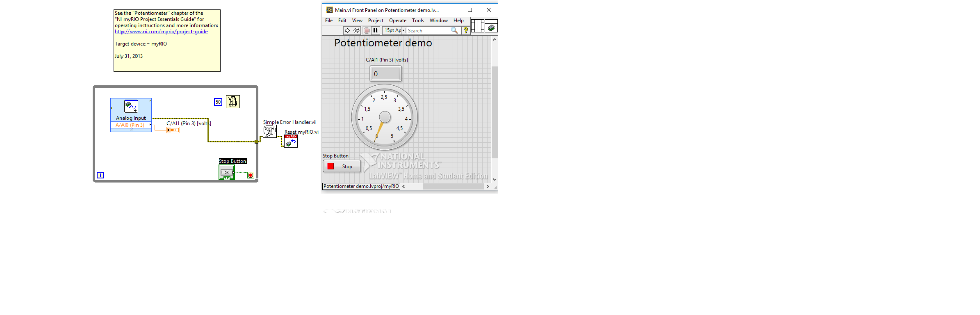Click the Wait (ms) metronome icon
980x315 pixels.
click(x=233, y=102)
